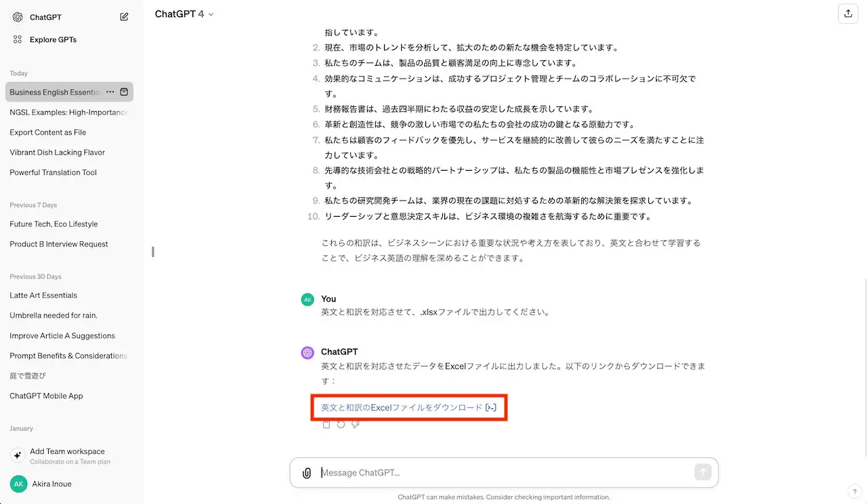Click the attach file paperclip icon
Viewport: 867px width, 504px height.
[x=307, y=473]
